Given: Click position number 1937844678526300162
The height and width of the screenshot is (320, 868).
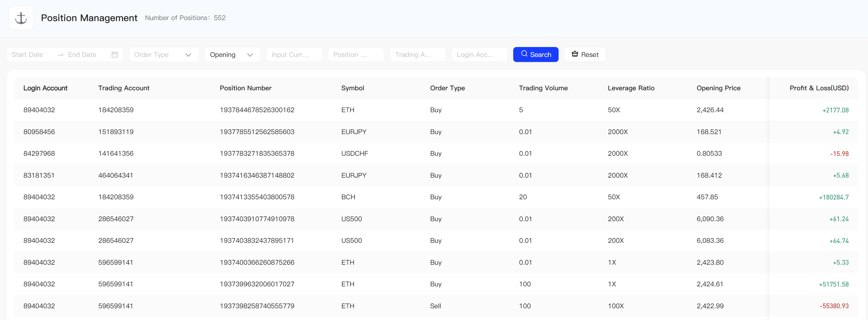Looking at the screenshot, I should coord(257,110).
